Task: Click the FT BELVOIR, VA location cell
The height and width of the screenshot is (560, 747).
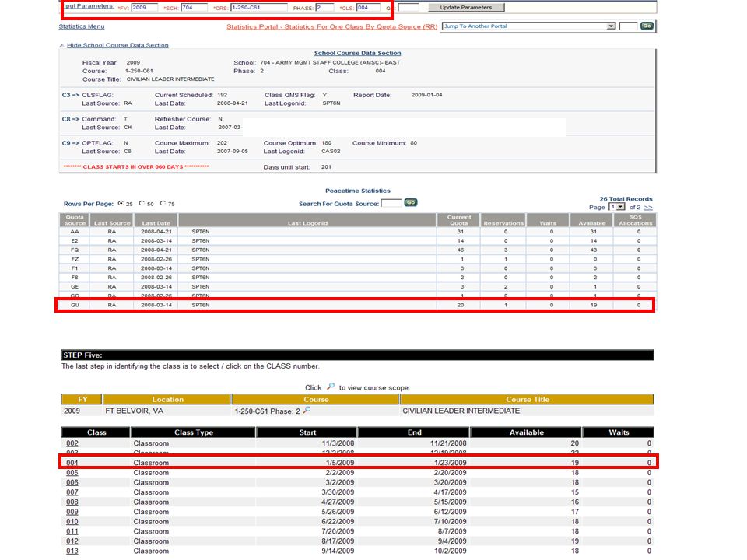Action: click(135, 411)
